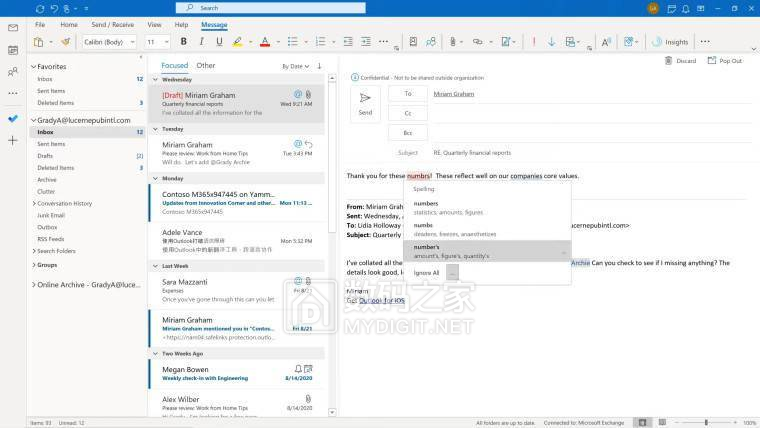Expand the Conversation History folder

[x=34, y=203]
